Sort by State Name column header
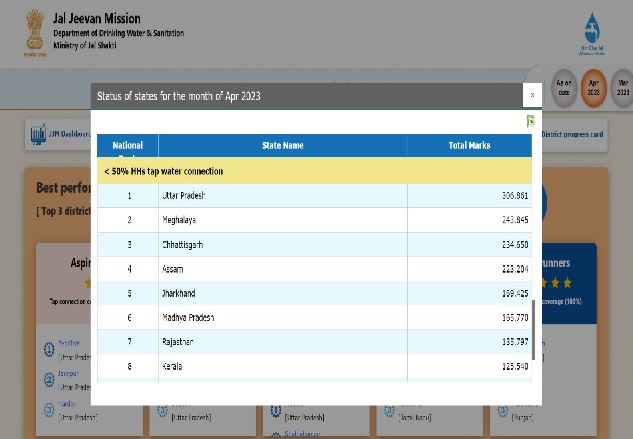633x439 pixels. [x=282, y=146]
